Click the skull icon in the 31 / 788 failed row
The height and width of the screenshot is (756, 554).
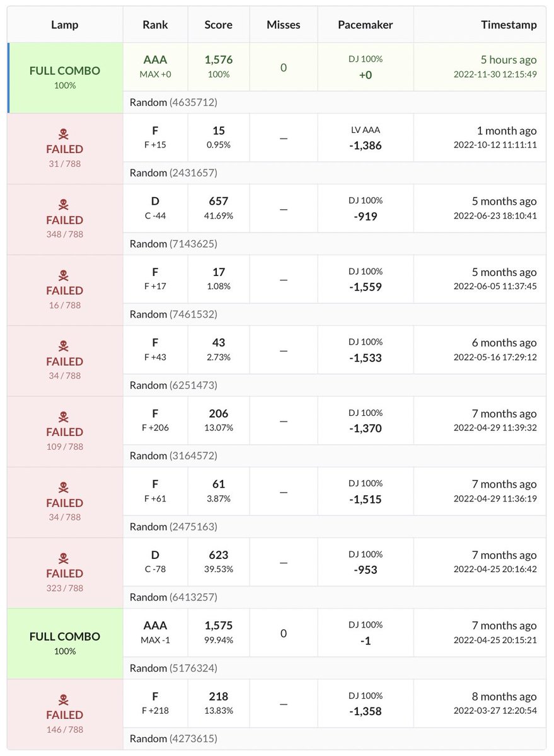coord(65,134)
